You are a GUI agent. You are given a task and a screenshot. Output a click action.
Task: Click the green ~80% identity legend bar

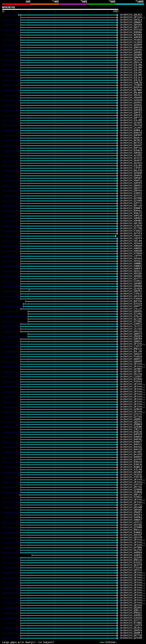[x=101, y=4]
